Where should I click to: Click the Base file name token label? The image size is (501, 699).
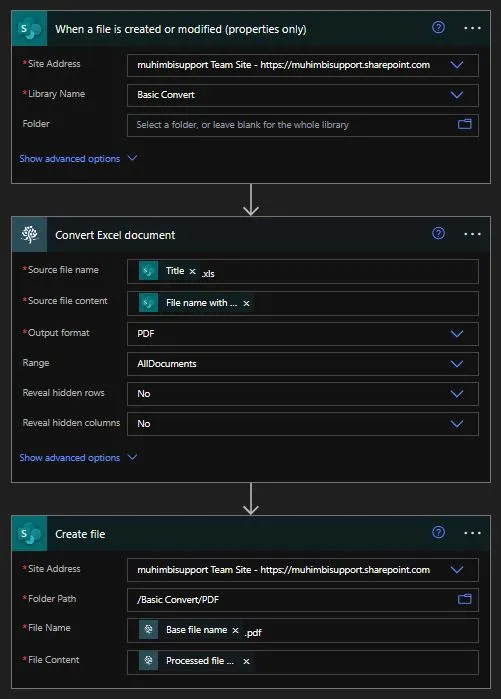pos(197,629)
